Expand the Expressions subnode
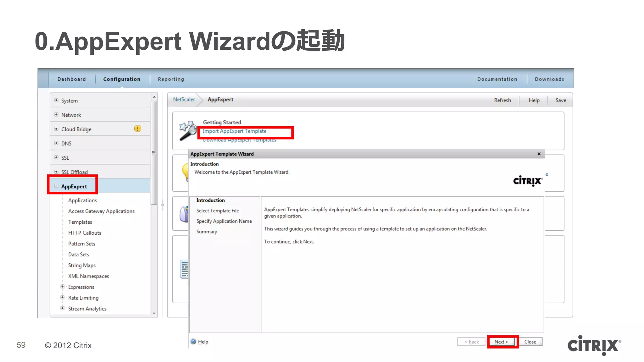Screen dimensions: 644x362 pyautogui.click(x=62, y=287)
